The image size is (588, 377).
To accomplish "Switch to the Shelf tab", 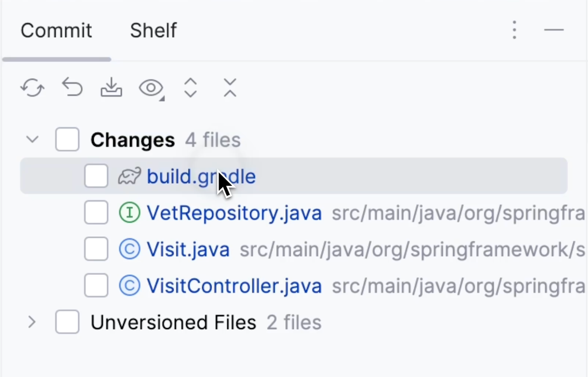I will (x=153, y=30).
